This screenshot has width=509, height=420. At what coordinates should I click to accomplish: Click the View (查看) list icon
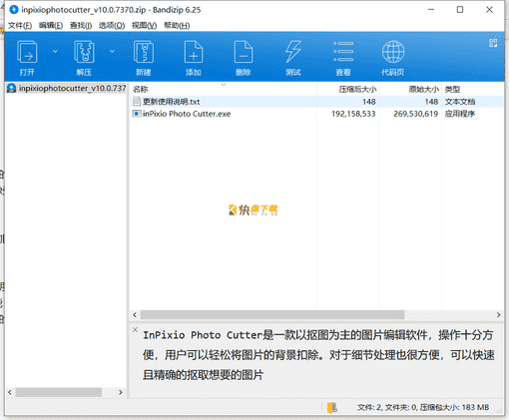coord(343,52)
